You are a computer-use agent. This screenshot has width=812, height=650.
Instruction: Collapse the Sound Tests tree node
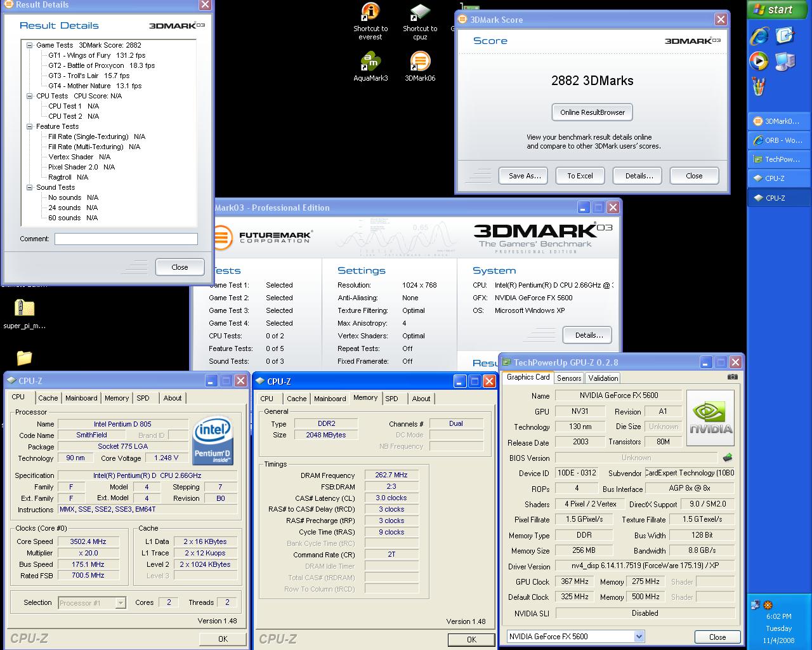[30, 187]
